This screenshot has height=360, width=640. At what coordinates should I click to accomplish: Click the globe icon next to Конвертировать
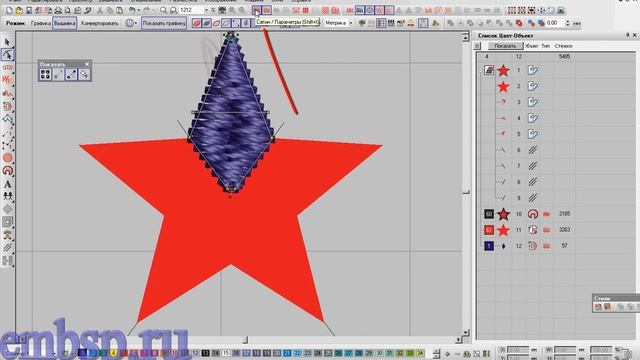click(129, 24)
